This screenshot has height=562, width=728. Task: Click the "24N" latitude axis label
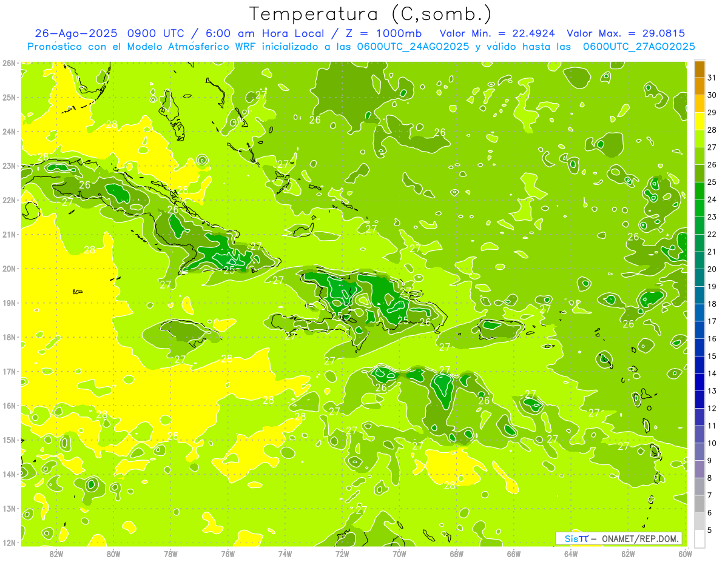pyautogui.click(x=8, y=132)
